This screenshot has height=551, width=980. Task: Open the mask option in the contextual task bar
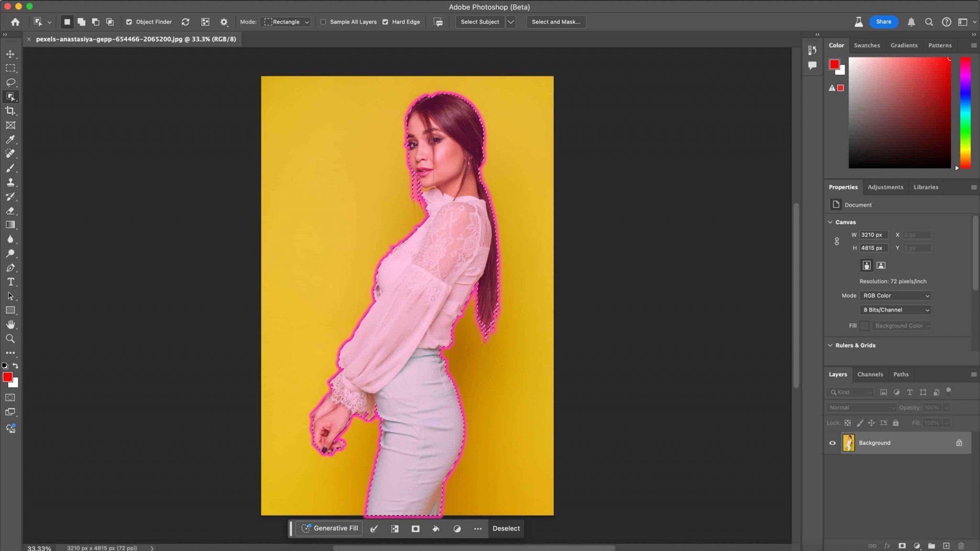tap(414, 529)
